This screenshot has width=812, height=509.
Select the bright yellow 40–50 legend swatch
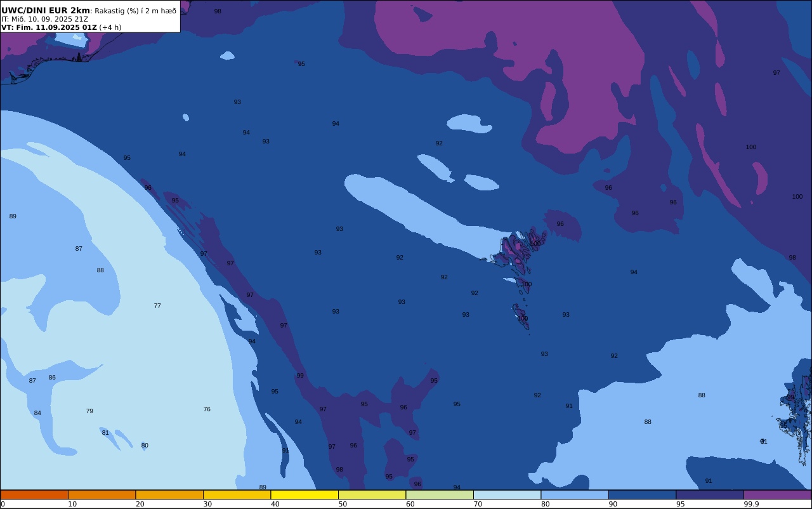304,494
